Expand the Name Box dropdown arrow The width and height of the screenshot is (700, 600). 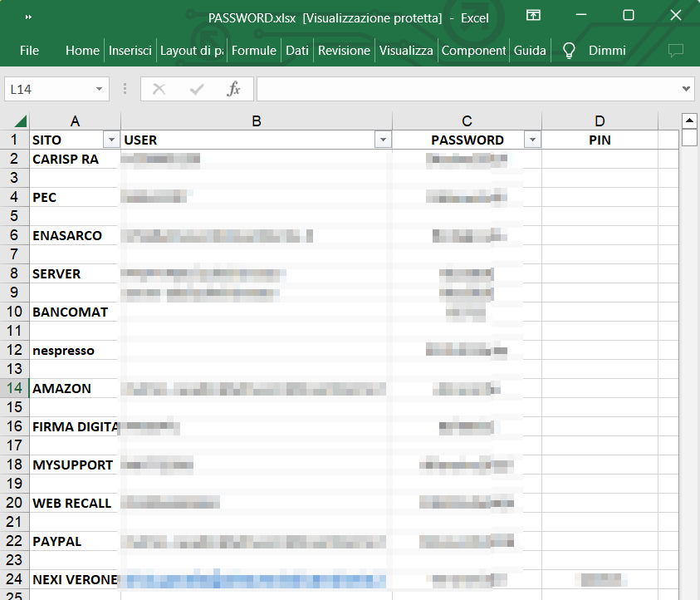point(100,89)
